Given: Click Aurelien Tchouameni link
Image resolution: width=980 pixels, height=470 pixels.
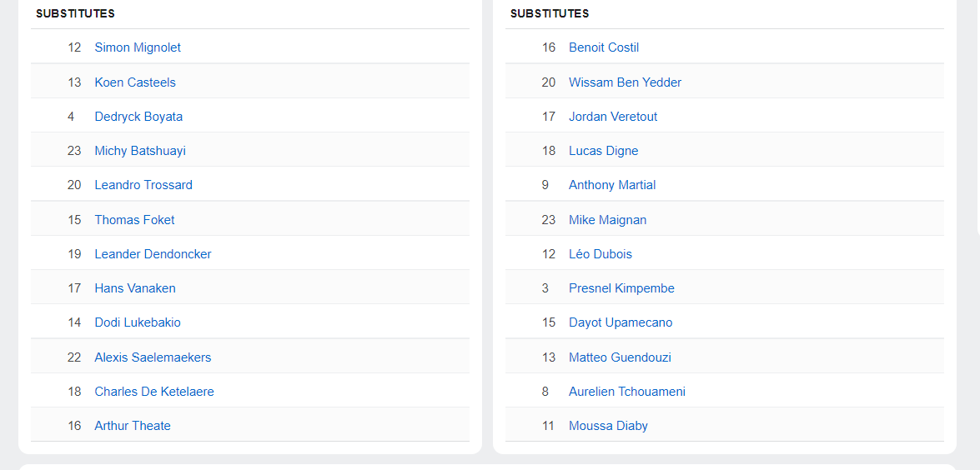Looking at the screenshot, I should pyautogui.click(x=627, y=392).
